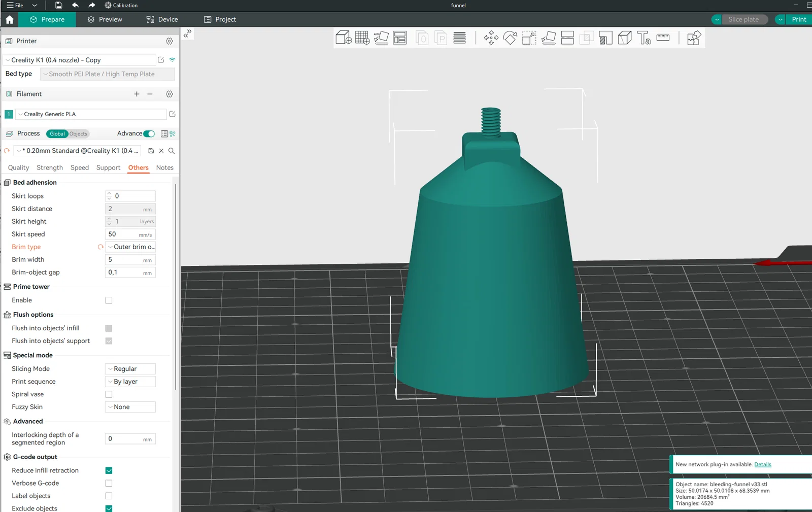Open the Quality settings tab

pos(19,167)
